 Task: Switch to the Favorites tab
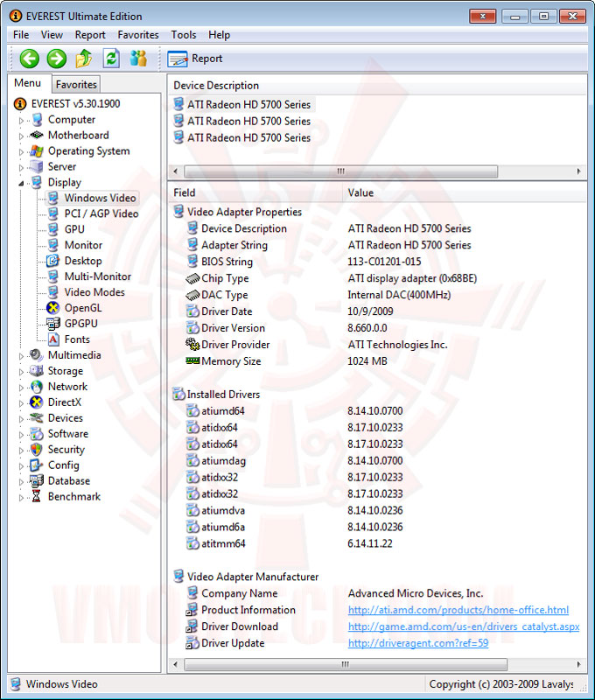click(76, 84)
